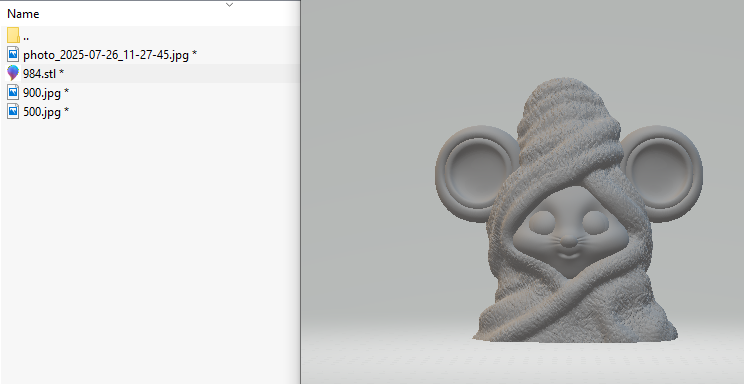This screenshot has height=384, width=744.
Task: Click the image file icon for photo_2025-07-26_11-27-45.jpg
Action: pos(13,54)
